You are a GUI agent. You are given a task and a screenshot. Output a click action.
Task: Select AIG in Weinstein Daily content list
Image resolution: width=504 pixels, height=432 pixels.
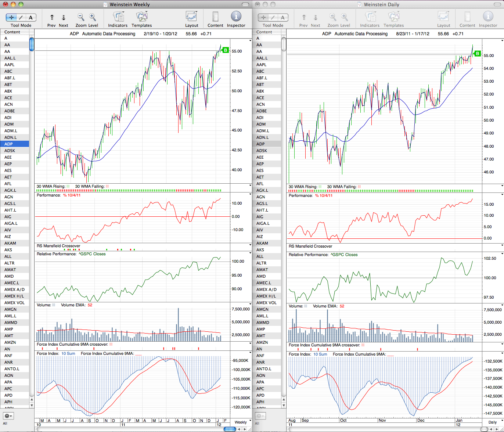(x=267, y=217)
